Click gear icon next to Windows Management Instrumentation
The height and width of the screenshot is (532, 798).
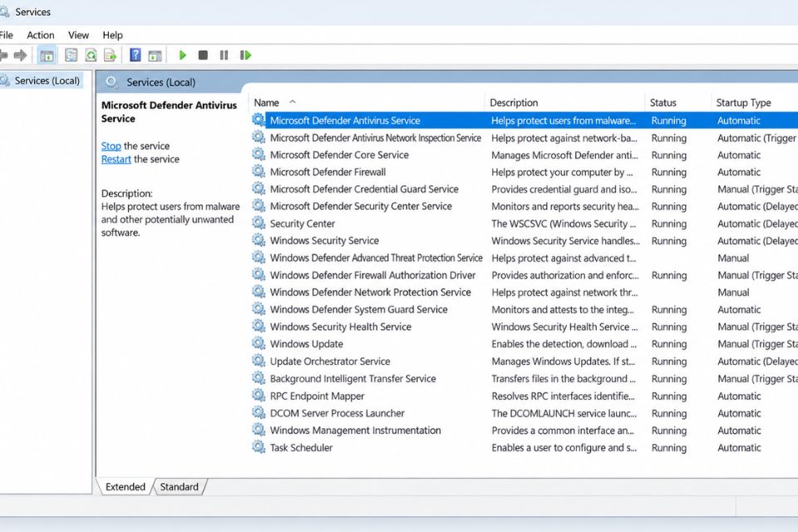click(x=259, y=431)
